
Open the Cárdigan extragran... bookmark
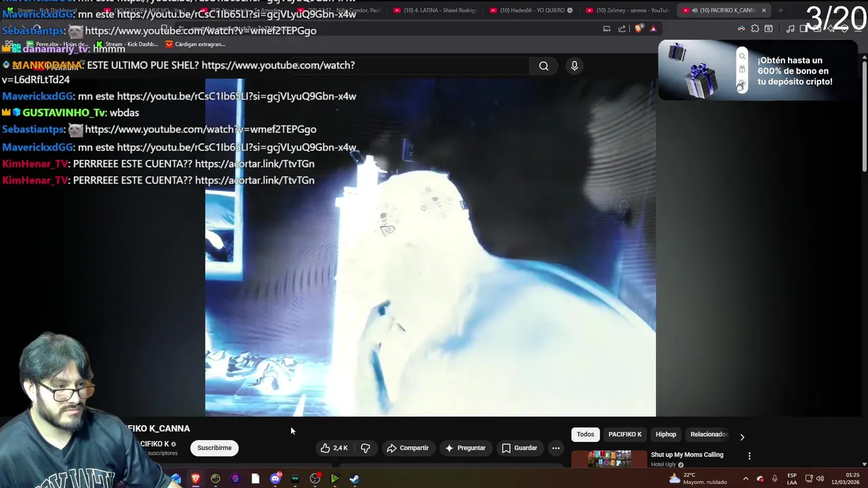point(196,44)
